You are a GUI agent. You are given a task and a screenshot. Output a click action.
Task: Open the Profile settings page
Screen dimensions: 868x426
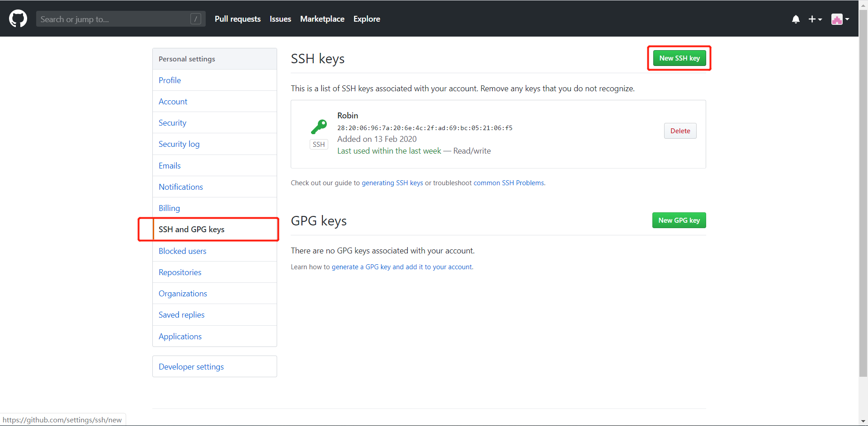215,80
